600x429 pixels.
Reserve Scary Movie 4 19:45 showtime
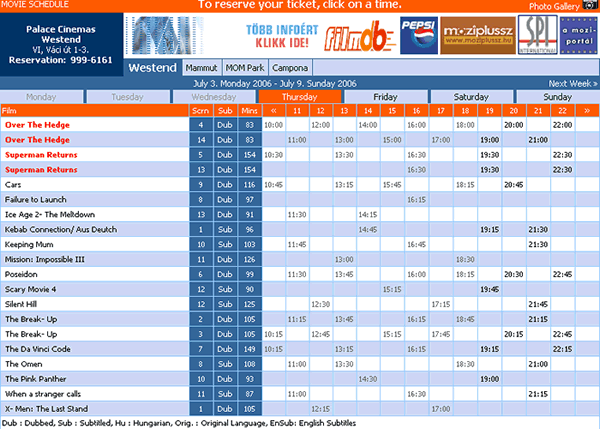pyautogui.click(x=489, y=289)
